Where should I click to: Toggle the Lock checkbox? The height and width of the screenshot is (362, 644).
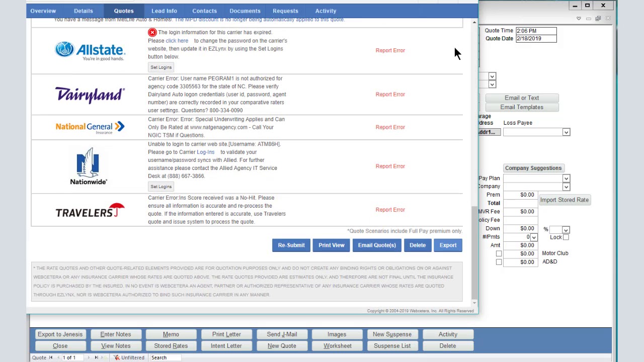pos(566,237)
